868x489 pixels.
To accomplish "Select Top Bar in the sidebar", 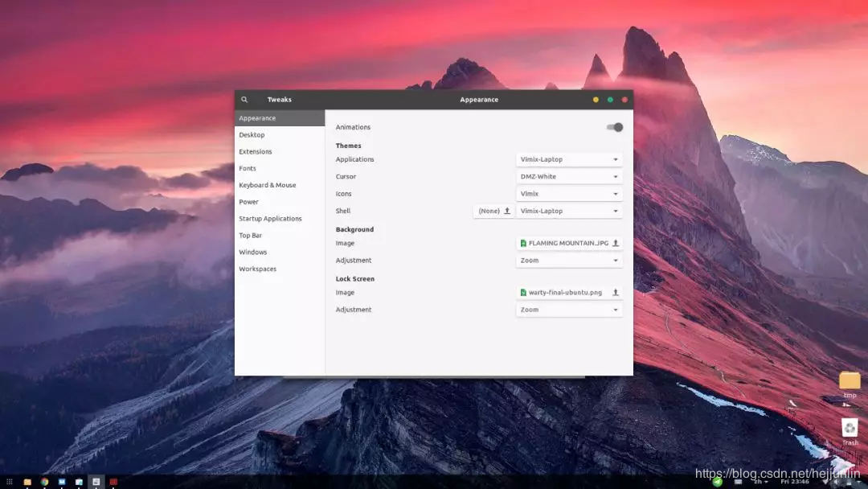I will 280,236.
